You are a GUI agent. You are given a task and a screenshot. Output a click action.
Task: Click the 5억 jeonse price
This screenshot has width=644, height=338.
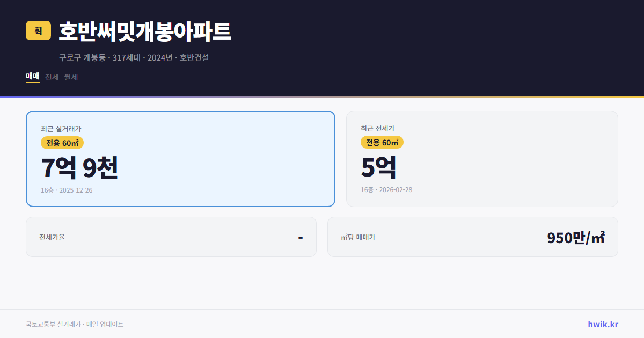379,167
